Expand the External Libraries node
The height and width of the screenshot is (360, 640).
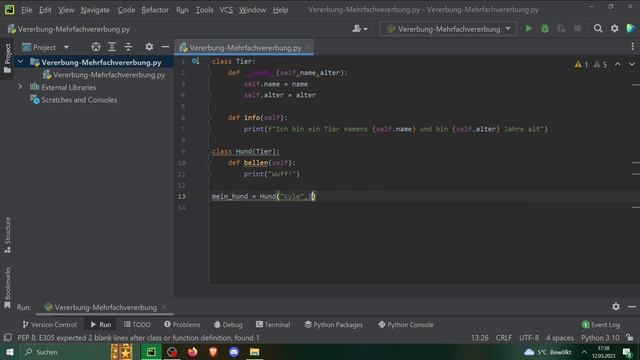tap(20, 87)
